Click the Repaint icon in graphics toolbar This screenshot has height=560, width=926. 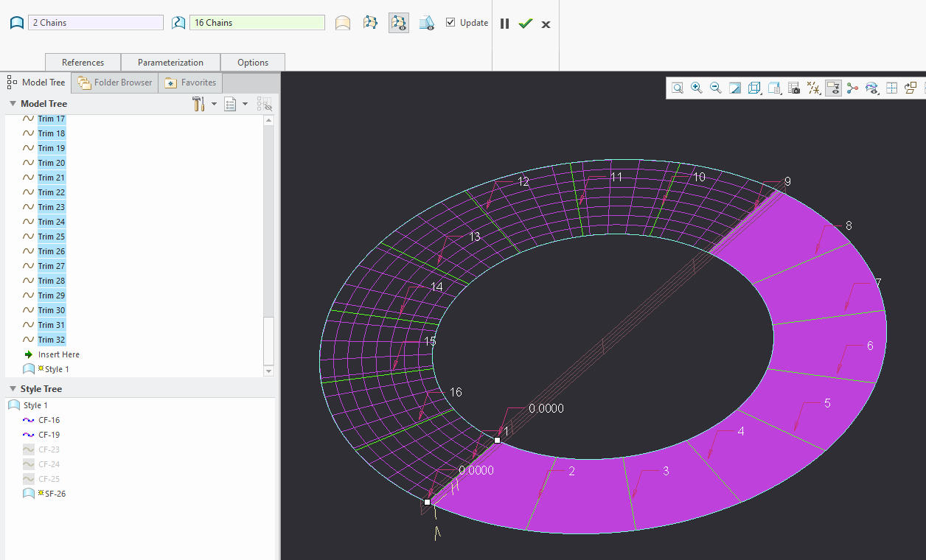735,88
